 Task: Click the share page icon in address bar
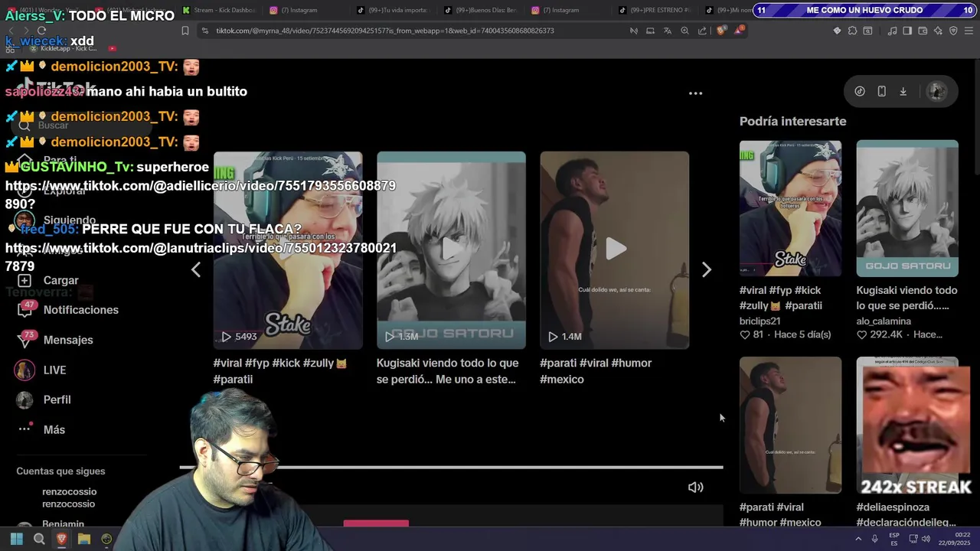tap(702, 31)
